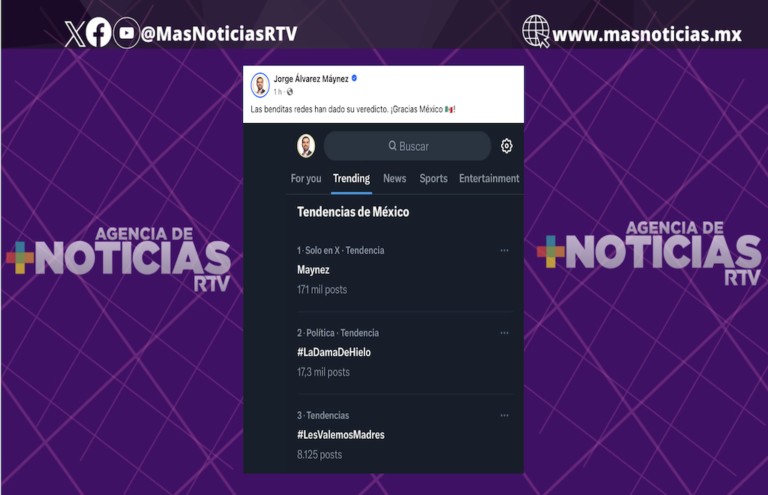This screenshot has width=768, height=495.
Task: Click the Buscar search field
Action: pos(408,146)
